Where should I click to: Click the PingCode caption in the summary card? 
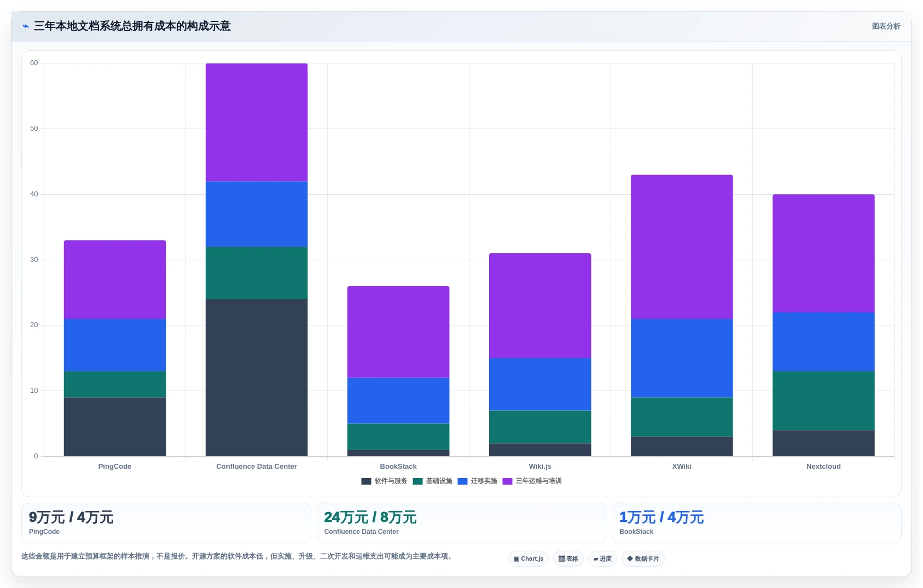pos(44,532)
